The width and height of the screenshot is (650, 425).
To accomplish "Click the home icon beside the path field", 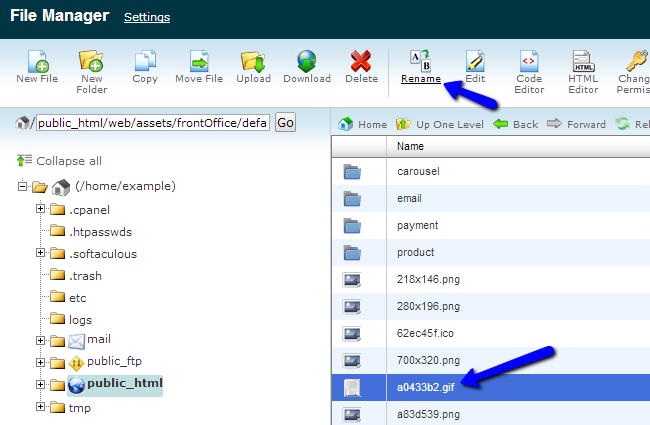I will click(x=22, y=123).
